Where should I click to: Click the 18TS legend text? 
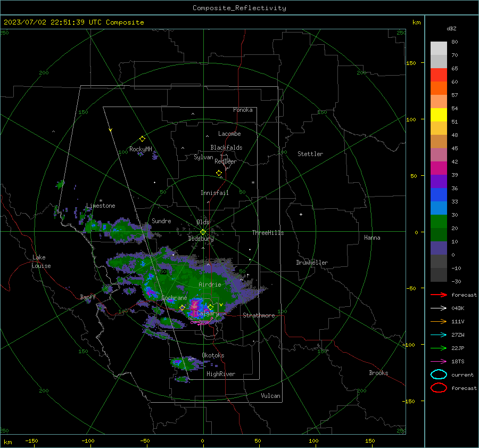coord(458,362)
